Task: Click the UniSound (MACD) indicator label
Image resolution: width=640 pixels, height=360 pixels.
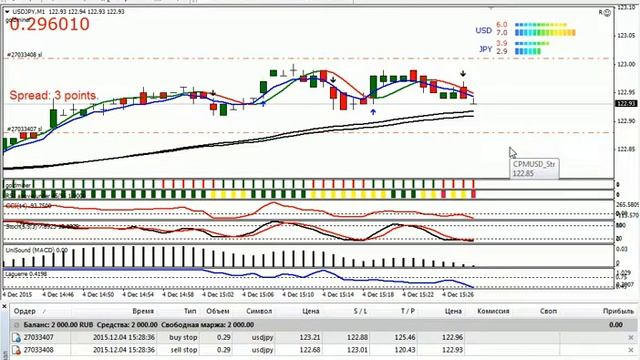Action: point(36,250)
